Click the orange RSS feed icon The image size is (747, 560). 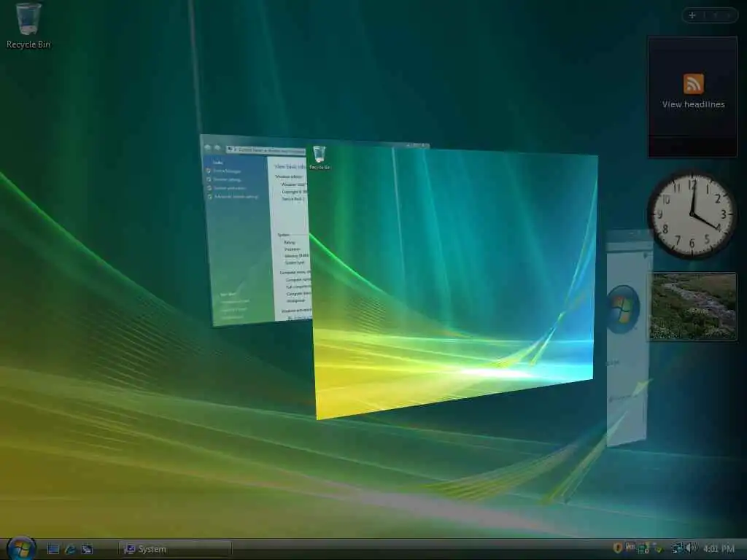(x=693, y=85)
